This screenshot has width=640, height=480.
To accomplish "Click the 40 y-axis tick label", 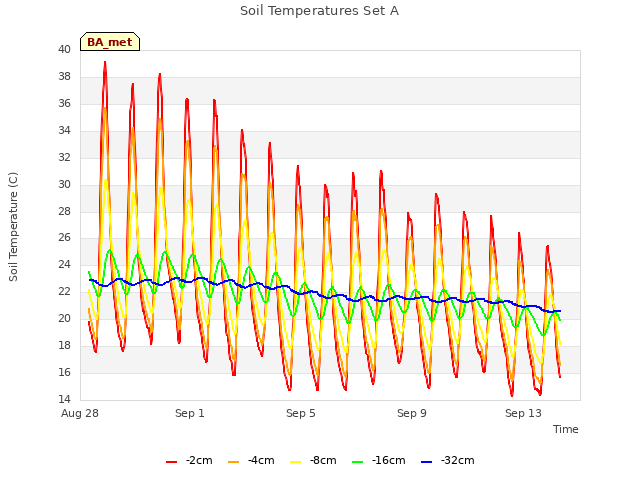I will pos(64,50).
